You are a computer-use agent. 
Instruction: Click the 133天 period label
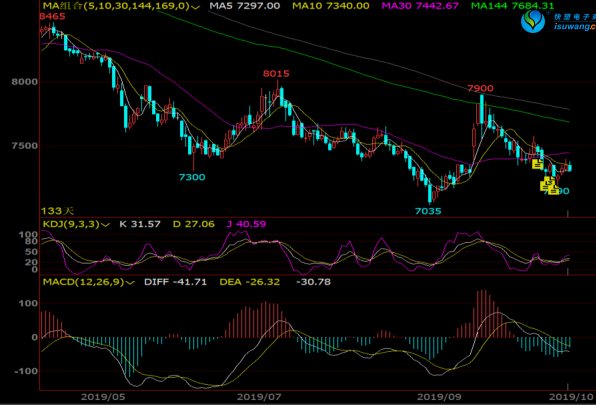[57, 211]
